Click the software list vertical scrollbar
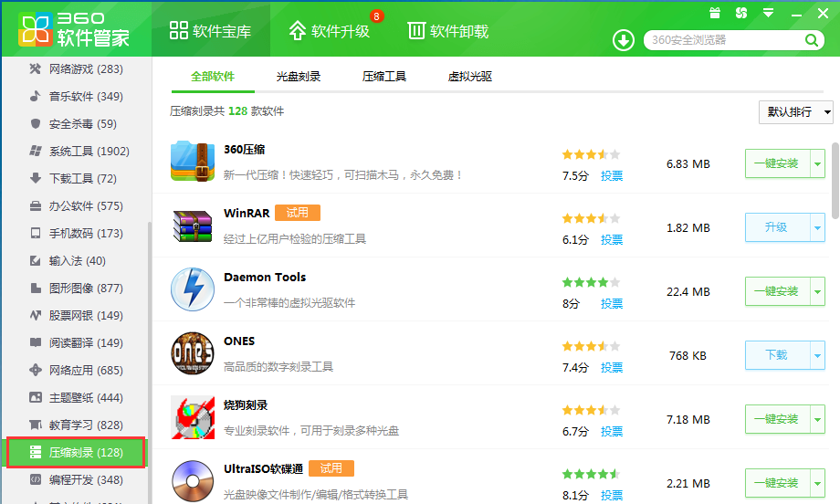Image resolution: width=840 pixels, height=504 pixels. 835,181
